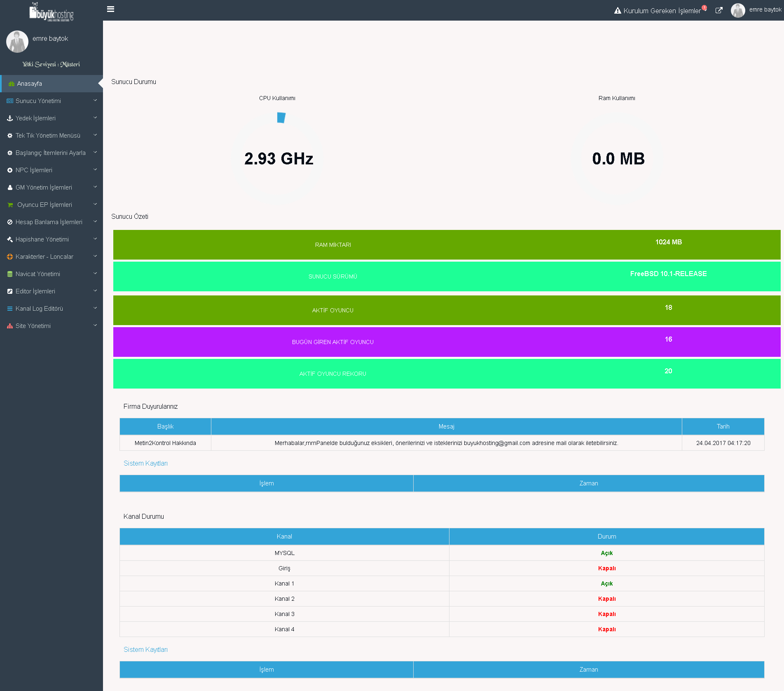This screenshot has width=784, height=691.
Task: Click the Site Yönetimi sitemap icon
Action: [x=10, y=326]
